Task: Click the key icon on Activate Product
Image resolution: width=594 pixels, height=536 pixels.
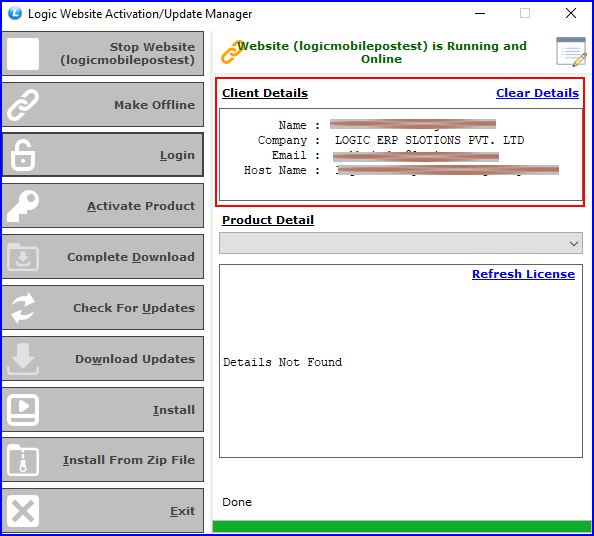Action: pos(23,206)
